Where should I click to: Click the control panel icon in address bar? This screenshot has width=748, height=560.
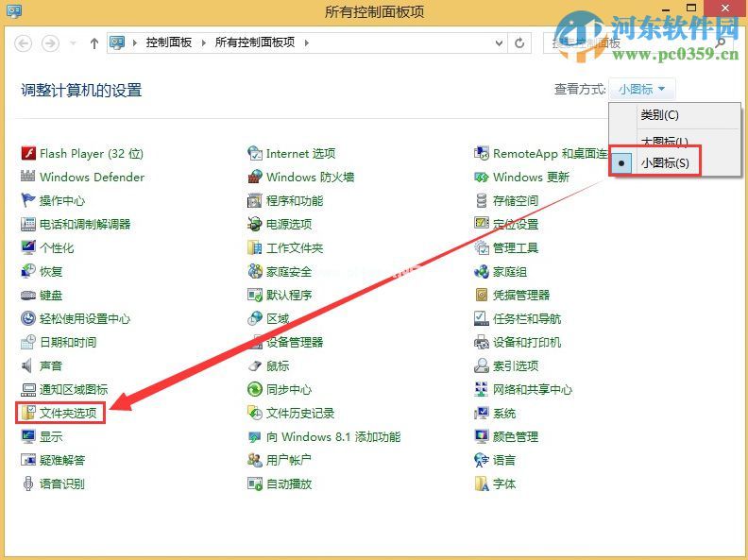[117, 42]
